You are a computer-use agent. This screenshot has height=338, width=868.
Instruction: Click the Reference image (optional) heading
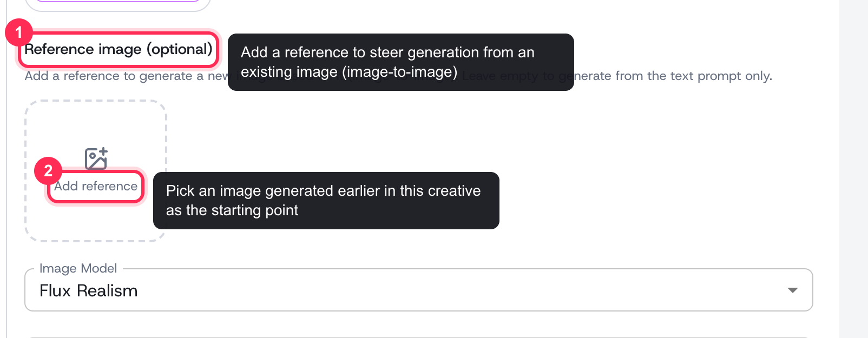click(x=119, y=49)
